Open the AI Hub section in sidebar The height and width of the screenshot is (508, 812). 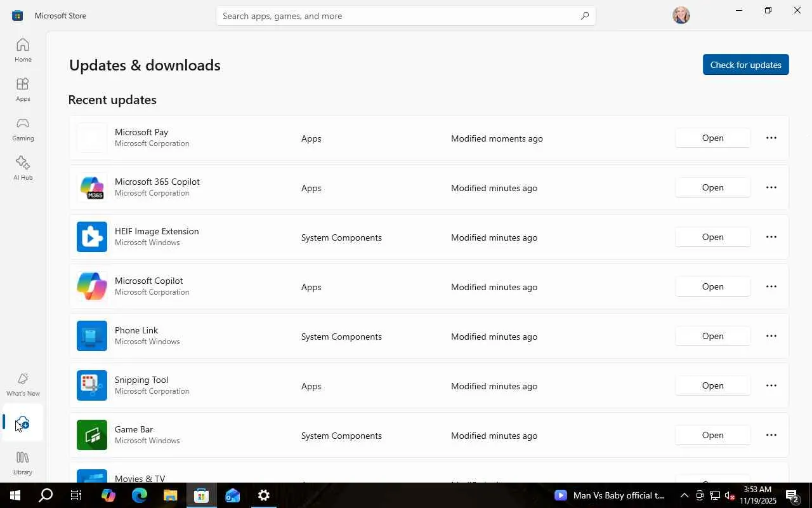click(23, 168)
